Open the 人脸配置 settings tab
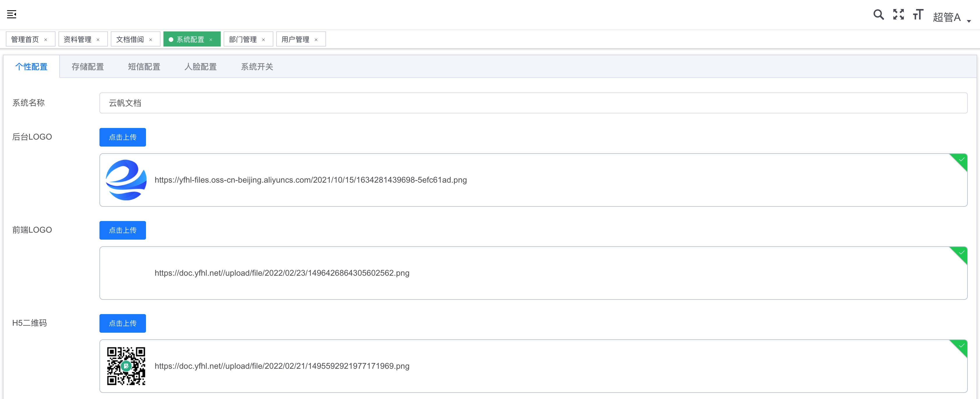Viewport: 980px width, 399px height. 200,67
